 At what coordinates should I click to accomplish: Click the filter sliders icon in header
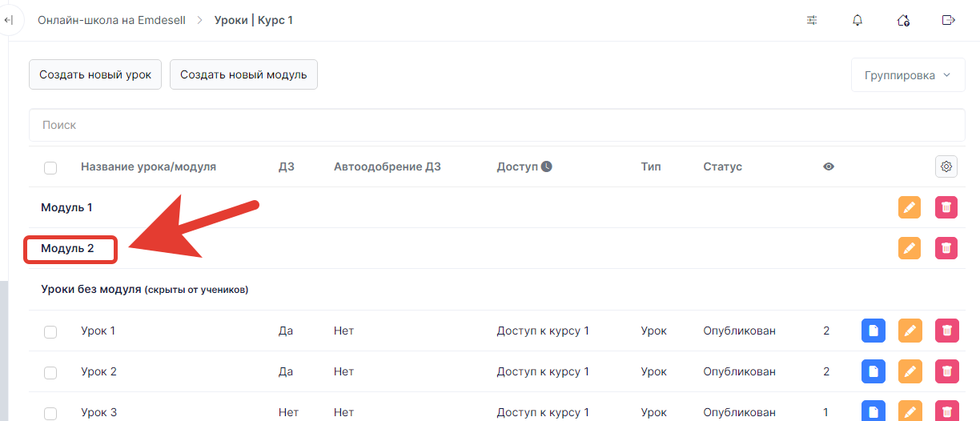(x=812, y=20)
